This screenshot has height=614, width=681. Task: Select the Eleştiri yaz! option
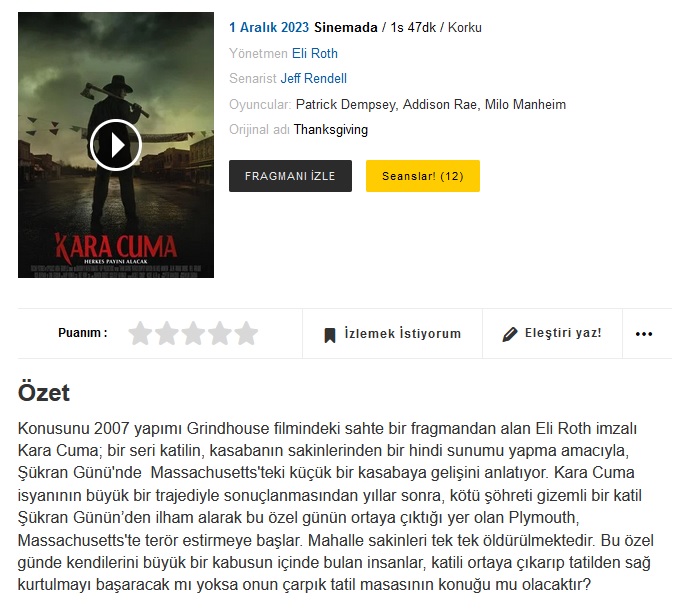[x=552, y=333]
